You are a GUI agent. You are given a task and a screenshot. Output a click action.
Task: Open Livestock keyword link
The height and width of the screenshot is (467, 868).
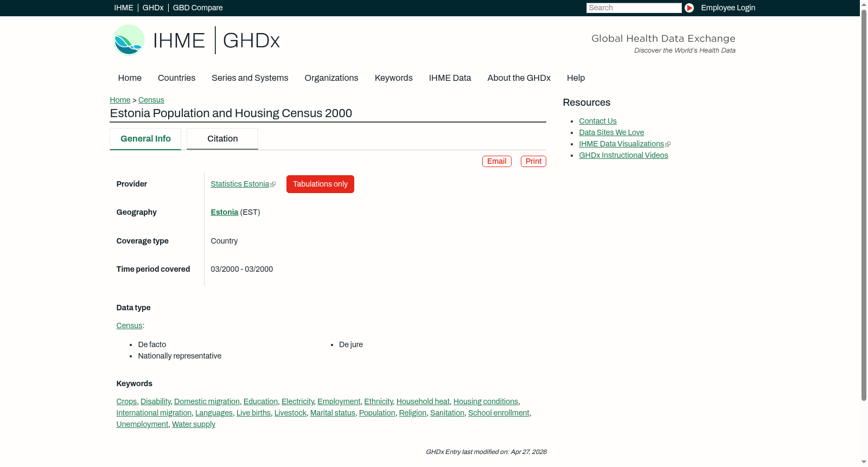pos(290,413)
